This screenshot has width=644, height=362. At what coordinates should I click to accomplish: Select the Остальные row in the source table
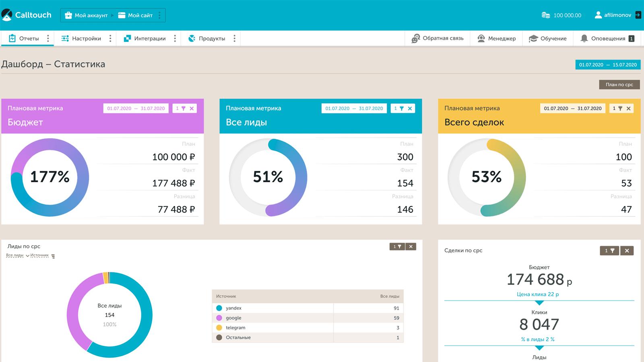[x=308, y=337]
